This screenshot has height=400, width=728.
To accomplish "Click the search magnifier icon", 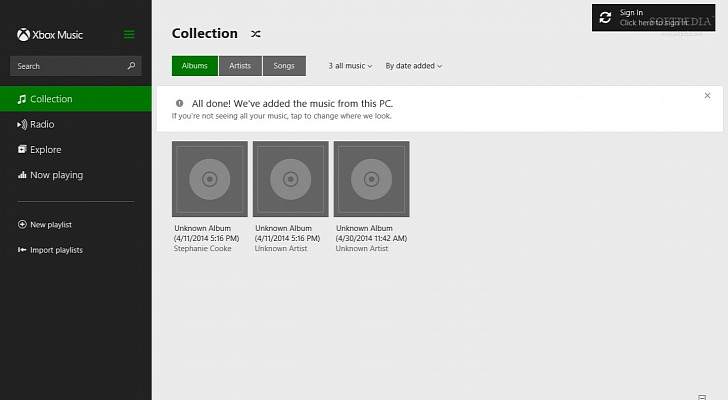I will click(131, 66).
